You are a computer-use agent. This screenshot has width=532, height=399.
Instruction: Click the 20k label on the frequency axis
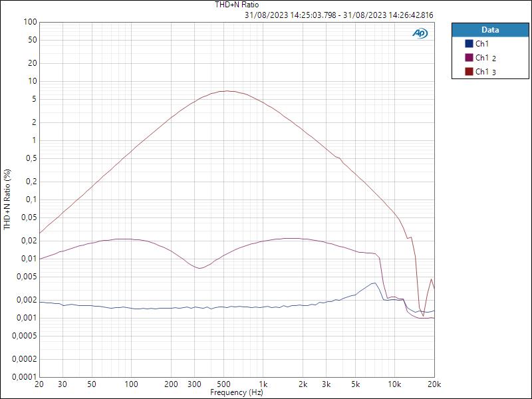(436, 385)
